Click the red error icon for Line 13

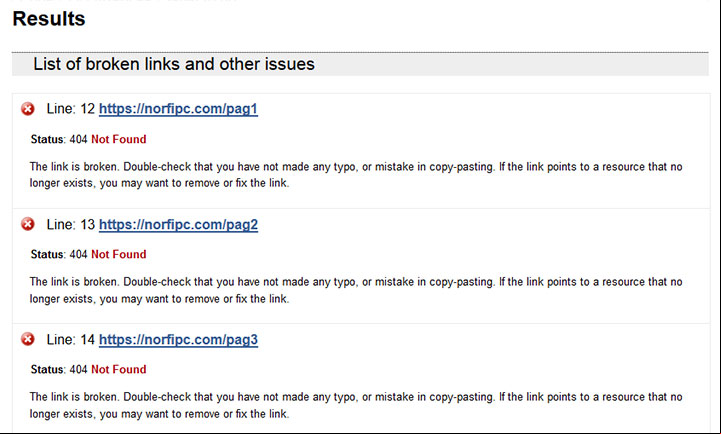click(28, 224)
